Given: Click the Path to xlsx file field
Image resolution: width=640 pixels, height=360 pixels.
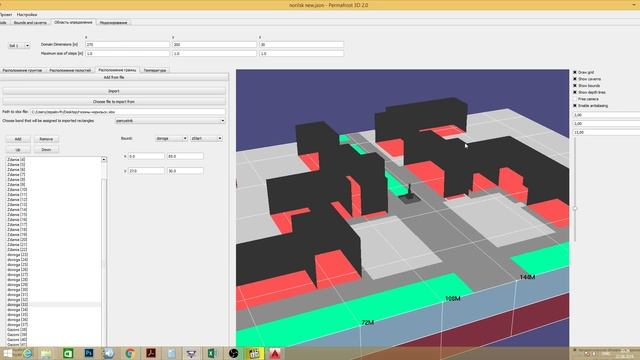Looking at the screenshot, I should 128,111.
